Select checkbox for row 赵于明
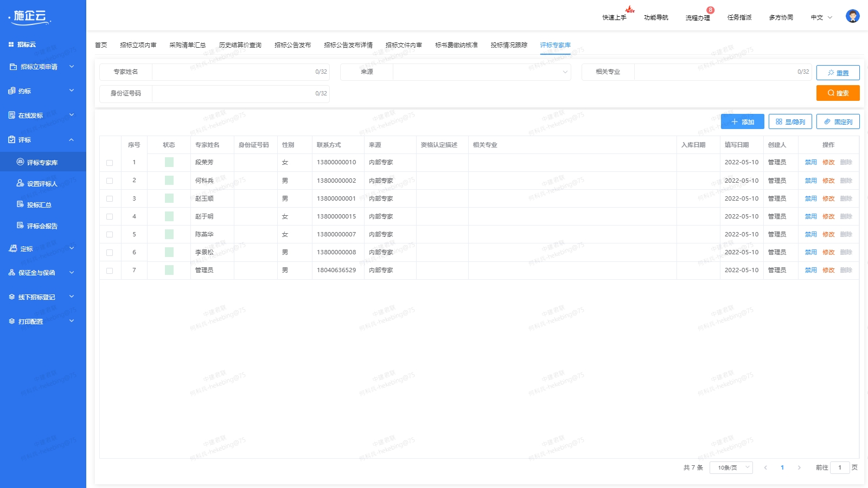This screenshot has width=868, height=488. 110,217
